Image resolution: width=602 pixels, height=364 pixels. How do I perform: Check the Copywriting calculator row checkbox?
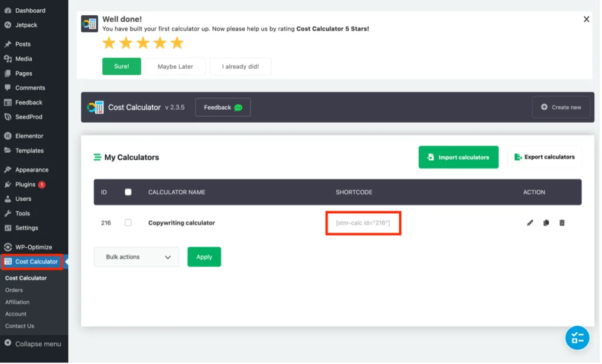point(128,223)
